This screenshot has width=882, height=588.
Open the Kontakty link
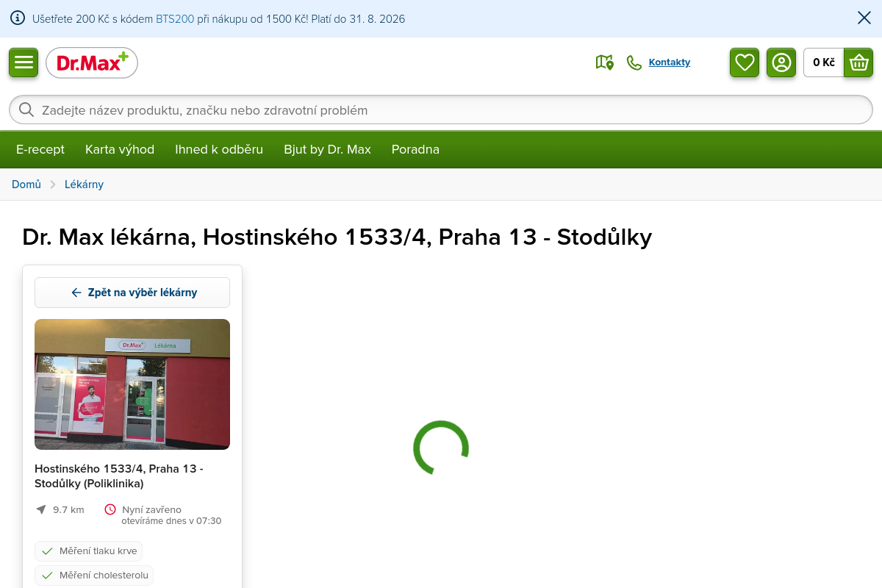[670, 62]
